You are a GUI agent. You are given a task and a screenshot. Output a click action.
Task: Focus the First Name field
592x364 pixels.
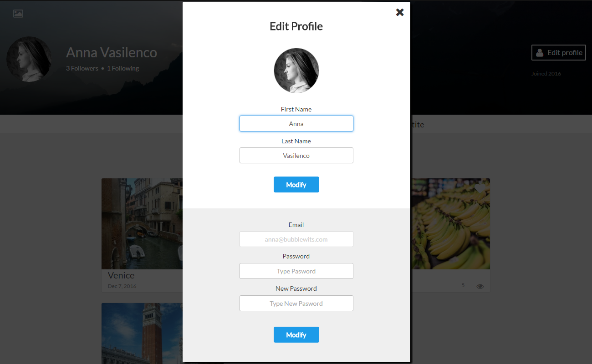[x=296, y=124]
